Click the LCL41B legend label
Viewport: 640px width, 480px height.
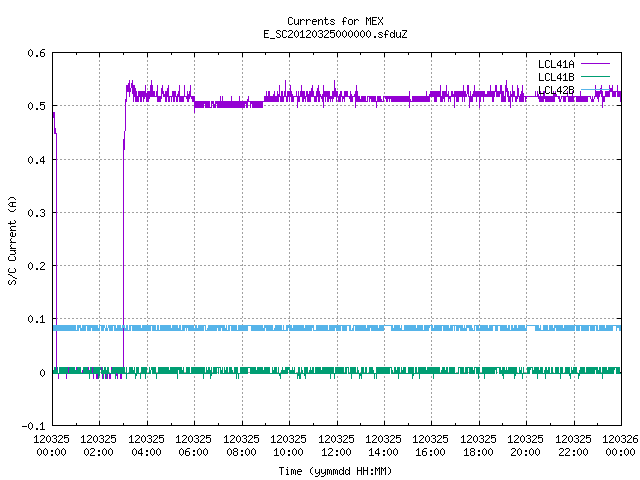tap(556, 77)
